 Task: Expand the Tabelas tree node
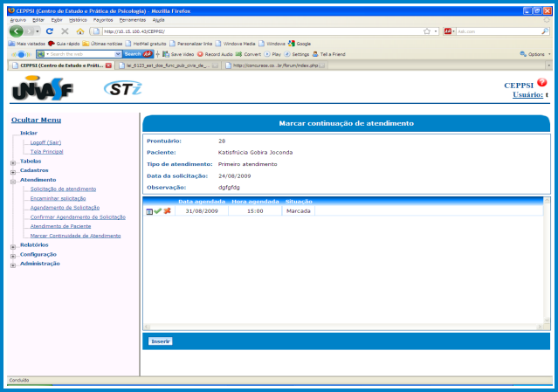coord(13,163)
